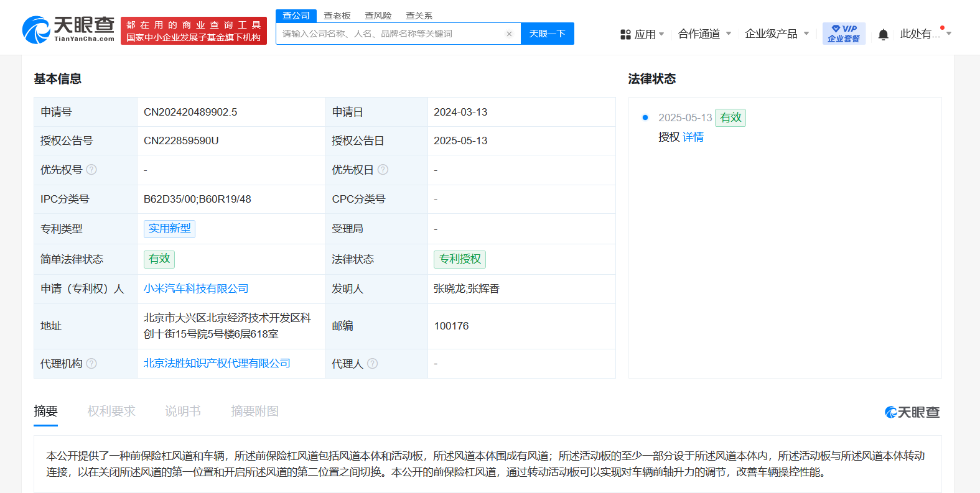Open 北京法胜知识产权代理有限公司 agency link
Image resolution: width=980 pixels, height=493 pixels.
tap(217, 363)
